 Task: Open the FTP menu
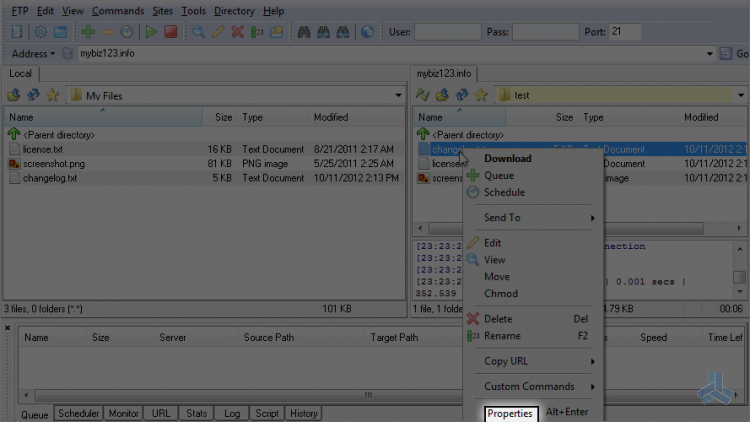click(20, 11)
